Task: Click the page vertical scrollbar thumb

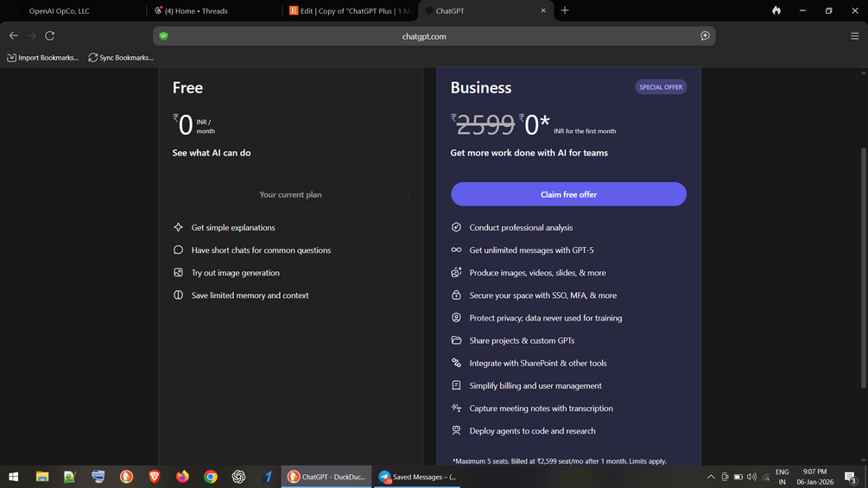Action: [x=863, y=269]
